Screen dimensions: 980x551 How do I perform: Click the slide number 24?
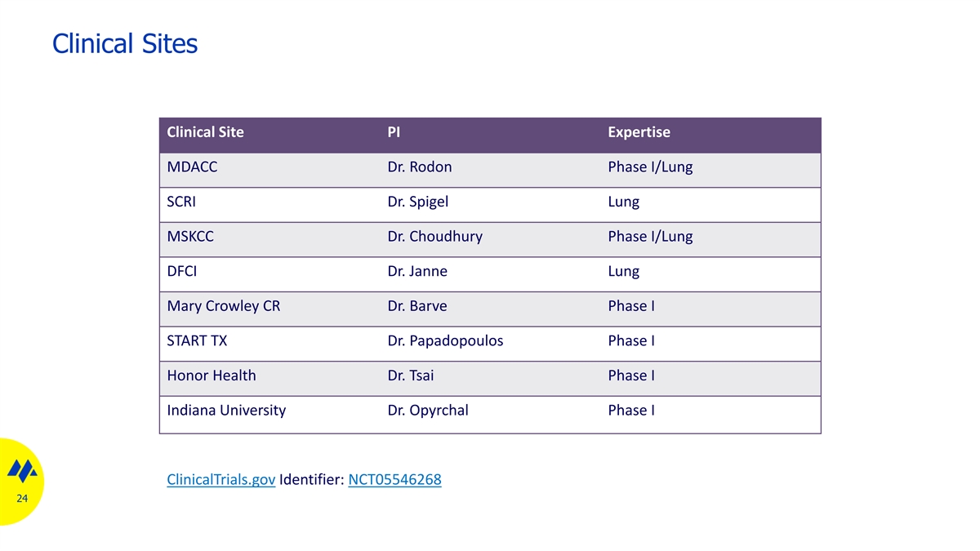click(x=22, y=499)
